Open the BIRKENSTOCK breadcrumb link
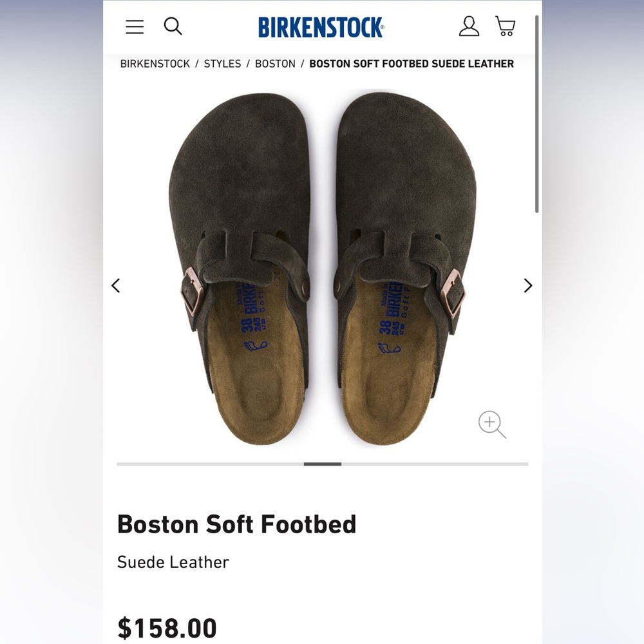Screen dimensions: 644x644 click(154, 64)
